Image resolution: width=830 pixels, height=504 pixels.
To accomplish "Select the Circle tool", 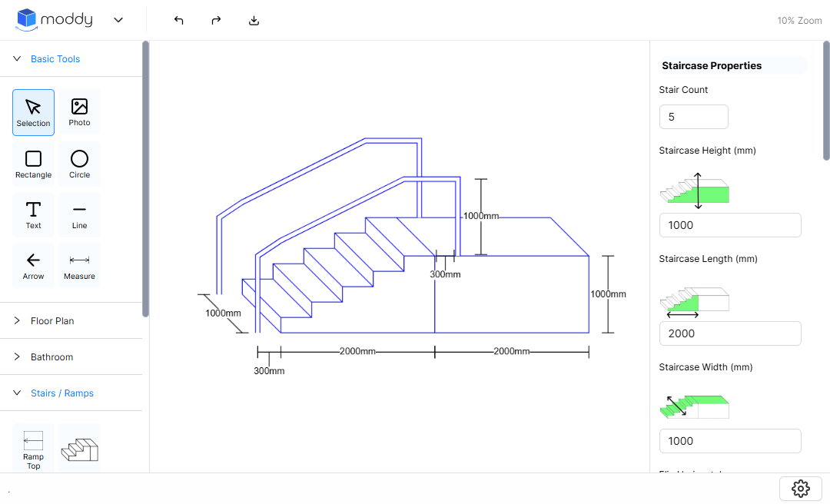I will [x=79, y=164].
